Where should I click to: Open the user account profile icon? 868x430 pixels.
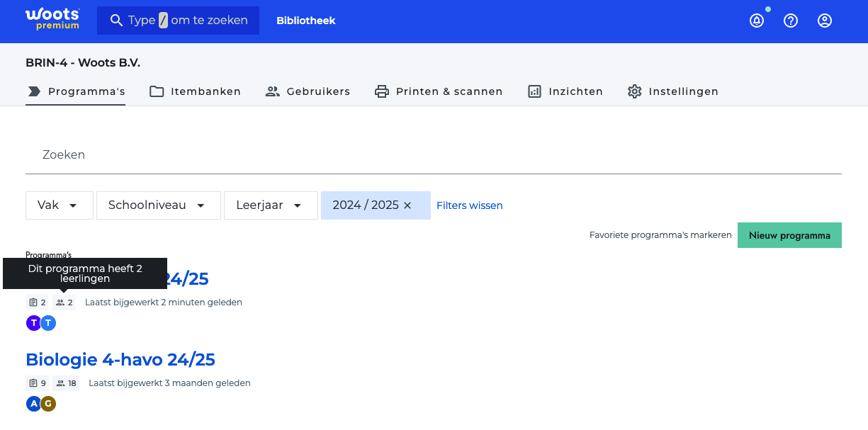(825, 21)
